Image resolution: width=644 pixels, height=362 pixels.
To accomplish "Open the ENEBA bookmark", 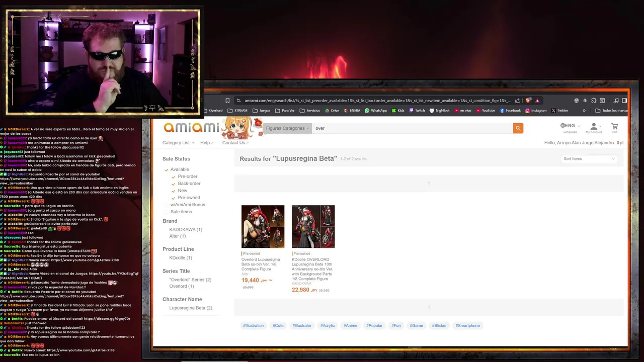I will [352, 111].
